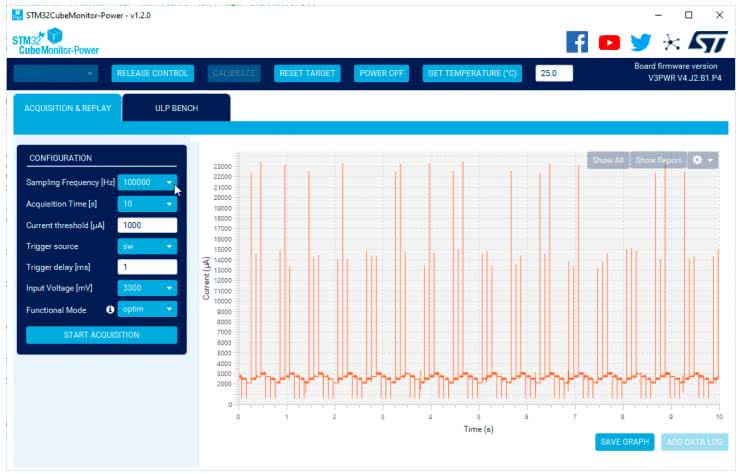
Task: Expand the Trigger source dropdown
Action: [147, 246]
